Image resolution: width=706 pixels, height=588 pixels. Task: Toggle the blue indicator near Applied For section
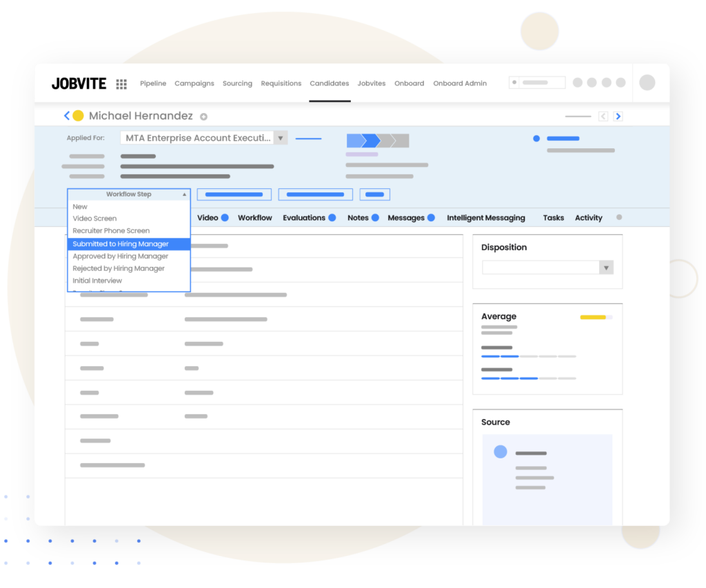[536, 138]
